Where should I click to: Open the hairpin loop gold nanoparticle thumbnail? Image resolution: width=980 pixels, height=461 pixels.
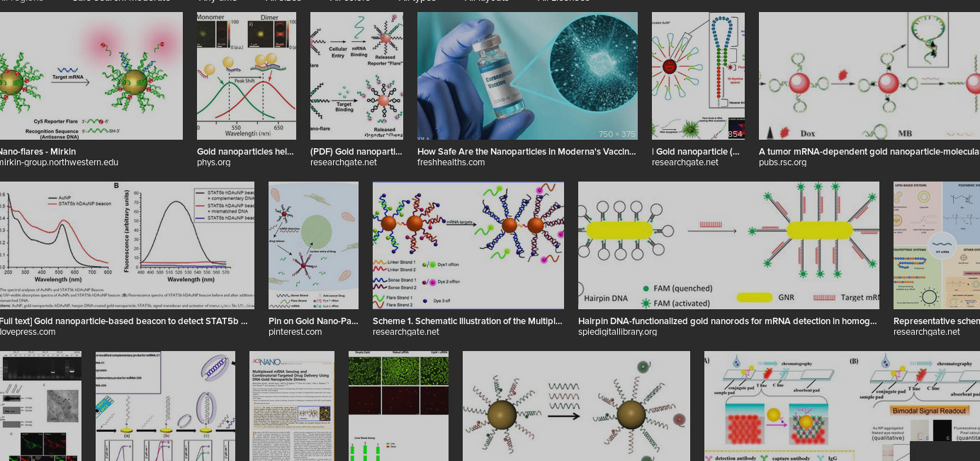pyautogui.click(x=698, y=76)
